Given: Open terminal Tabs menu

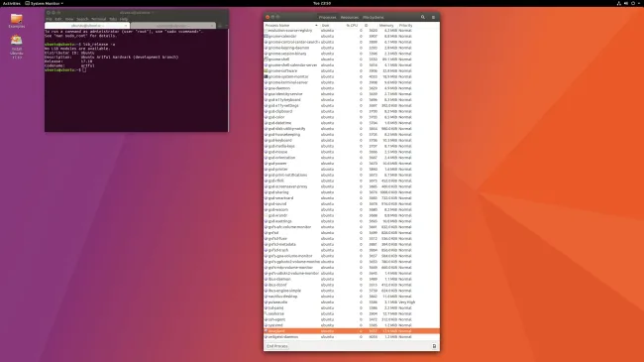Looking at the screenshot, I should [113, 19].
